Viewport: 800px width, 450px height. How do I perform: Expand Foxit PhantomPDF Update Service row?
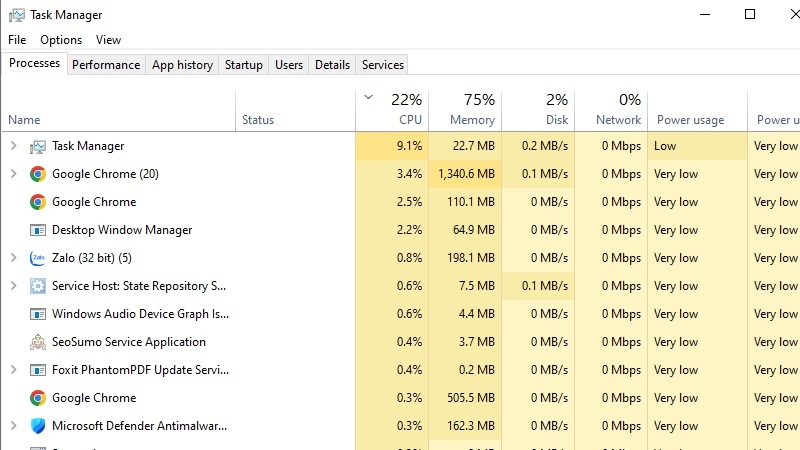click(14, 369)
